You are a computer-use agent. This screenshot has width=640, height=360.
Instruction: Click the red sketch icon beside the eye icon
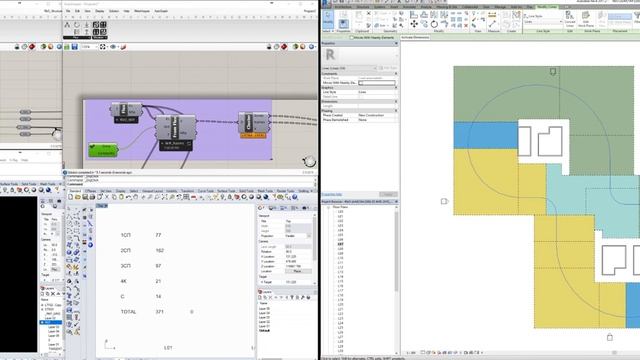(123, 47)
